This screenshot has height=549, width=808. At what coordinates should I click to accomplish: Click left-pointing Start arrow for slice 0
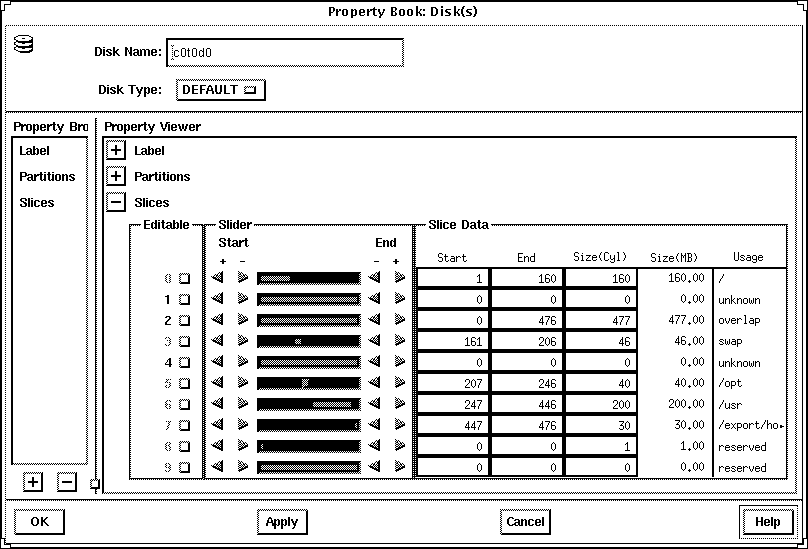tap(218, 278)
